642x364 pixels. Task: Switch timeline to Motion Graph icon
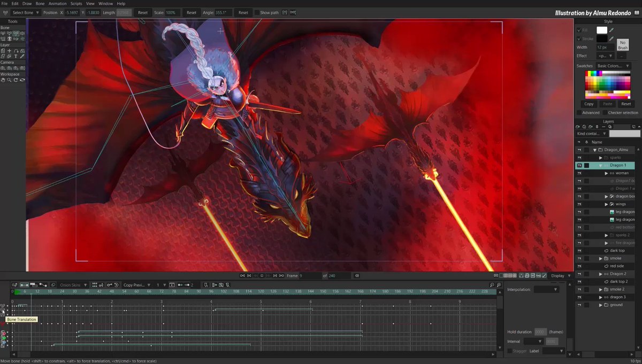(43, 285)
